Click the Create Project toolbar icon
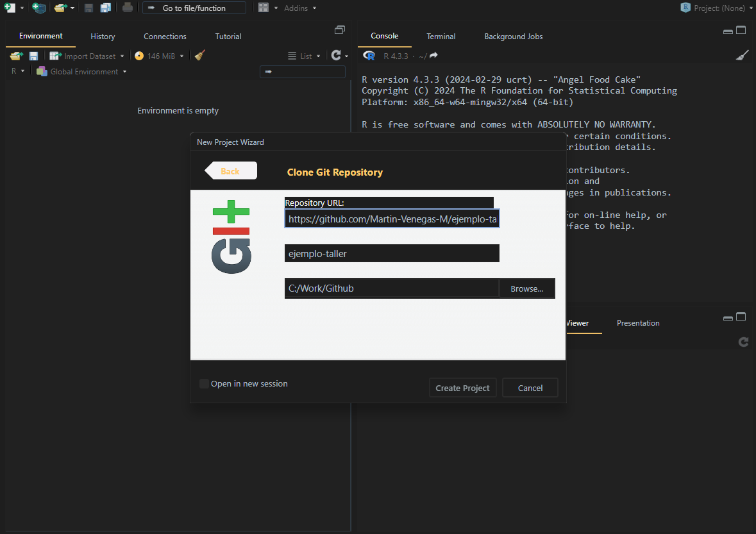 click(x=38, y=8)
